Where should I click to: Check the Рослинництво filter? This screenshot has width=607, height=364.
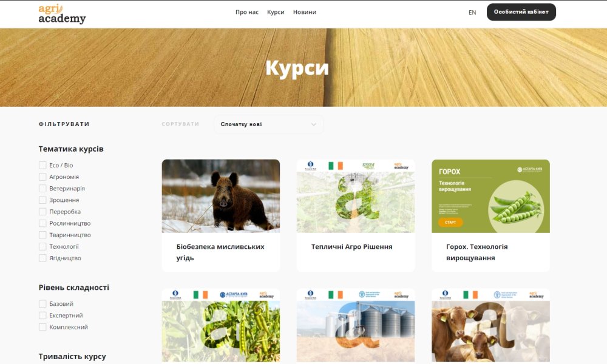tap(42, 223)
